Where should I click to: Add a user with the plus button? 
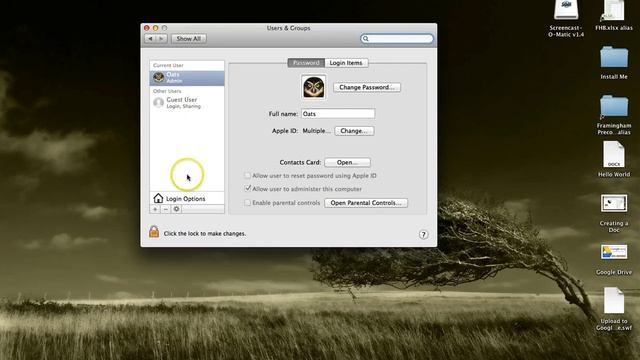(x=155, y=209)
